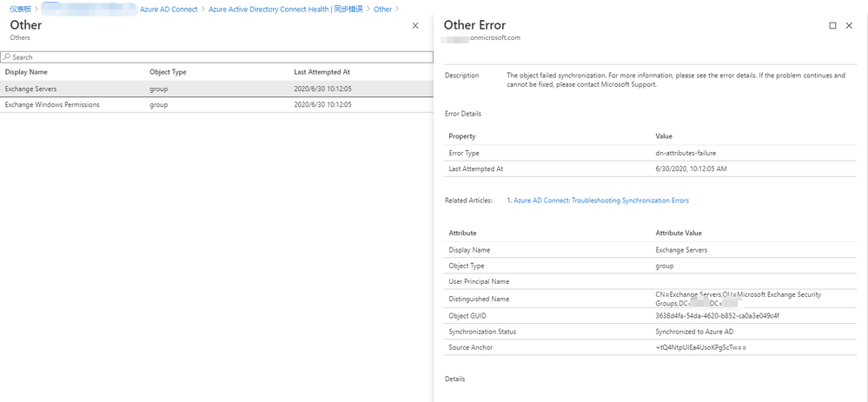Sort by Last Attempted At column header
The height and width of the screenshot is (402, 868).
[x=321, y=72]
